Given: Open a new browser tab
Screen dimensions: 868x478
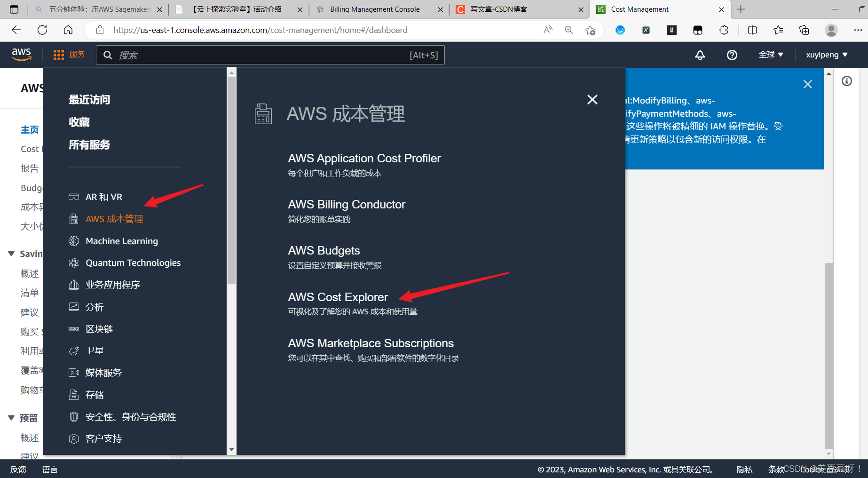Looking at the screenshot, I should coord(741,9).
